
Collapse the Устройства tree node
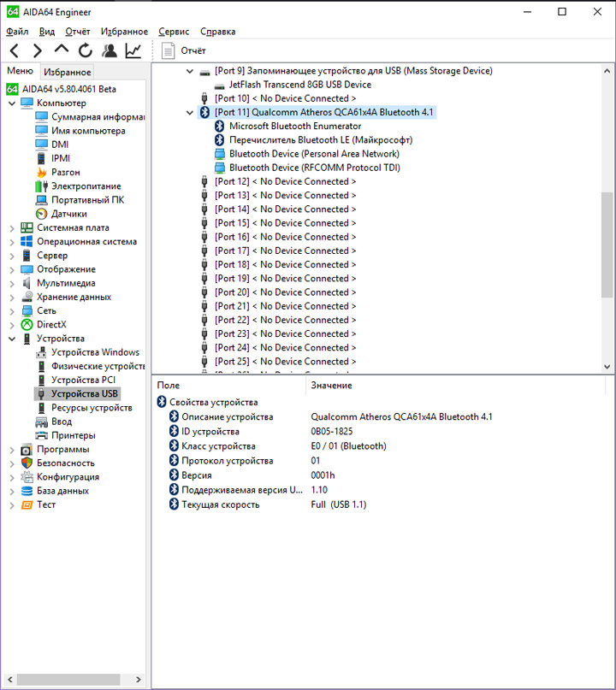tap(12, 339)
